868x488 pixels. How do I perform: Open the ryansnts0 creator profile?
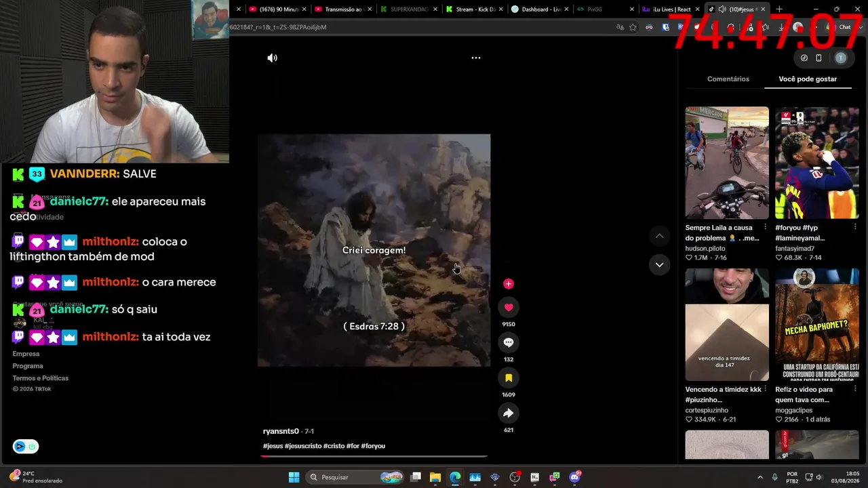(281, 432)
